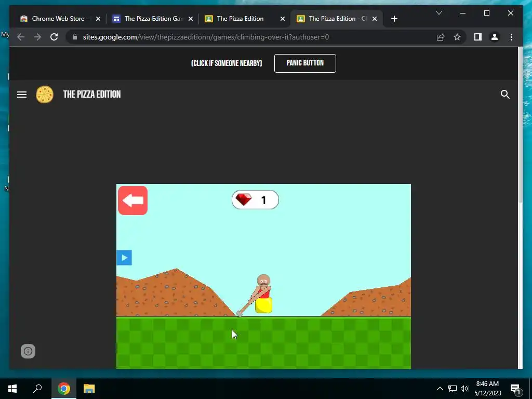Toggle Chrome side panel
The width and height of the screenshot is (532, 399).
point(478,37)
